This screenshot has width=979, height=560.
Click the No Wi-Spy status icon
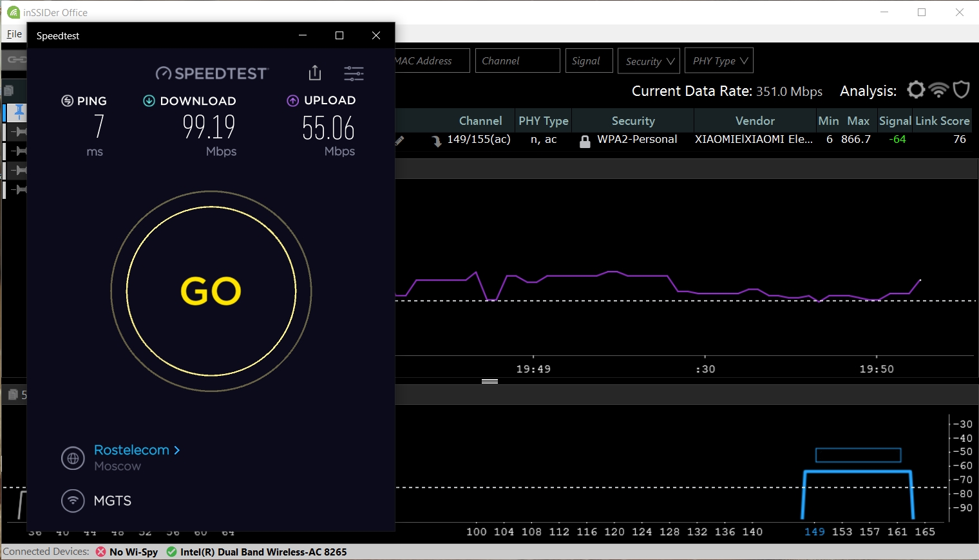100,552
